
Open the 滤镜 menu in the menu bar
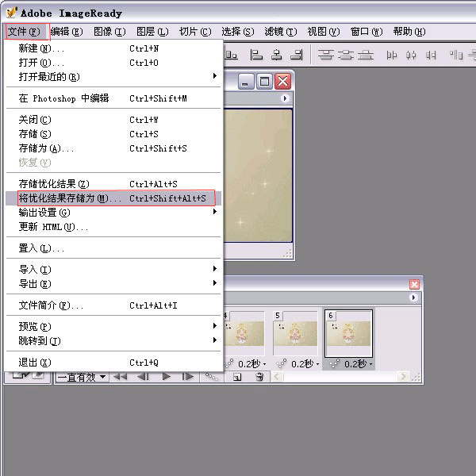(279, 32)
